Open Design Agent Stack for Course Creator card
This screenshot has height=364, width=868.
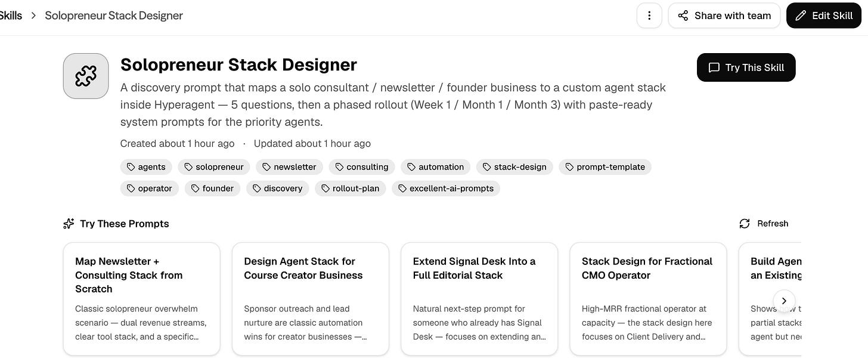310,298
